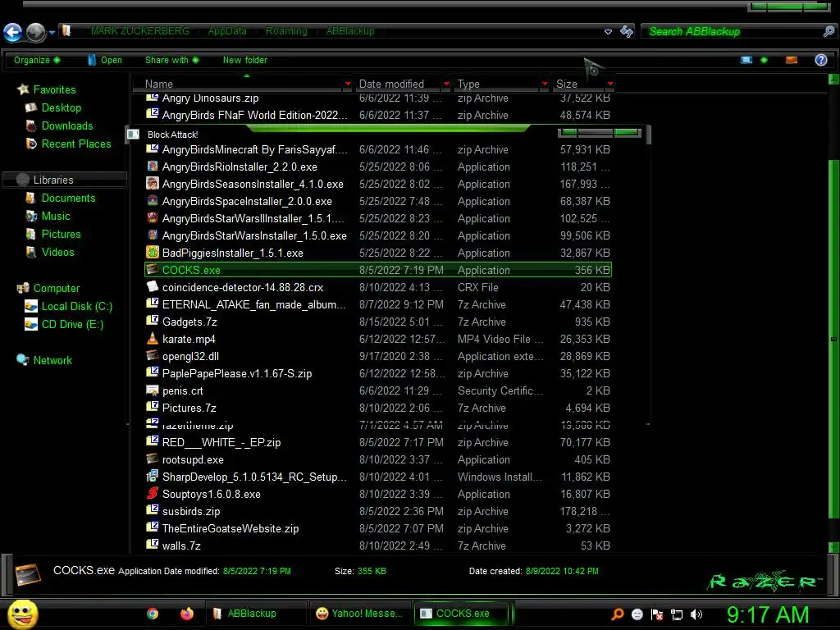Open Downloads in navigation pane
The width and height of the screenshot is (840, 630).
pyautogui.click(x=59, y=126)
